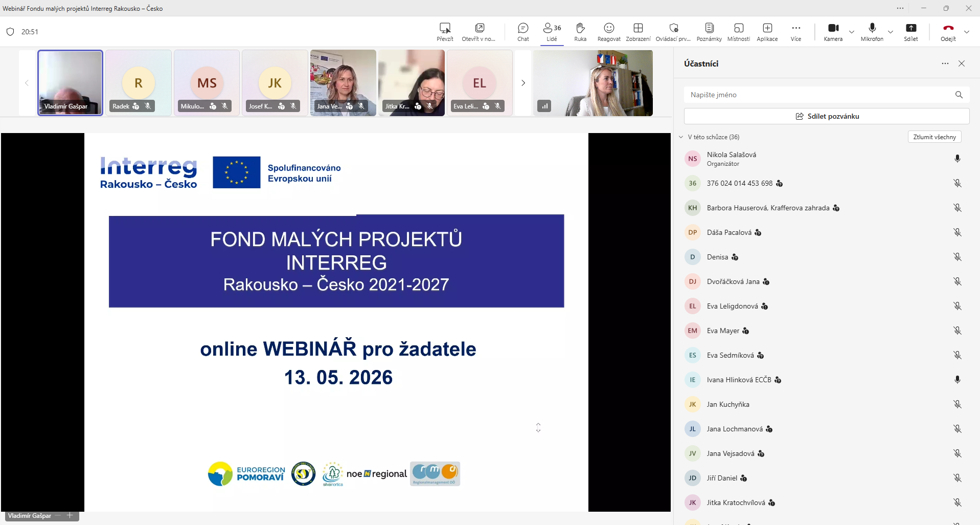Go to previous participants in video strip
Viewport: 980px width, 525px height.
click(x=27, y=83)
